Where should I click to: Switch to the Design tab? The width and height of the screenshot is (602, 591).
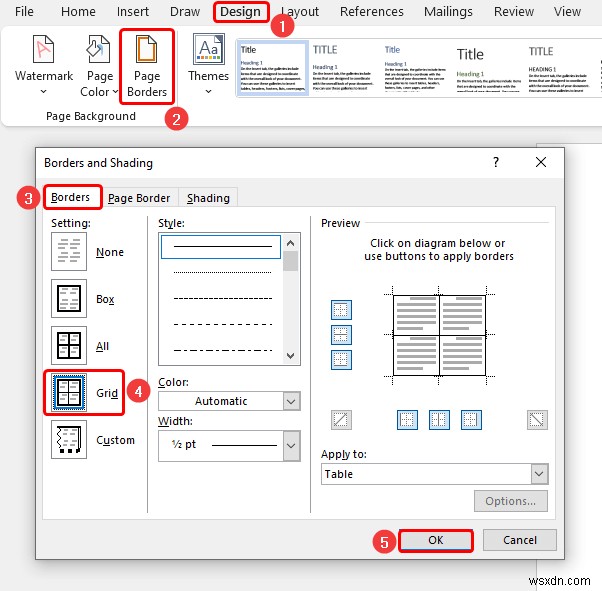tap(240, 12)
